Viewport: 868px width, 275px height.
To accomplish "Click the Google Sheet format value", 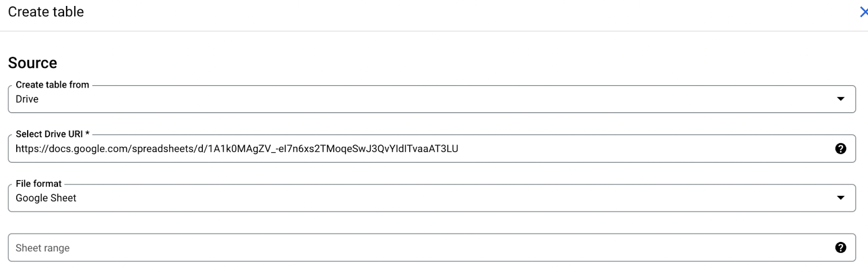I will (x=46, y=198).
